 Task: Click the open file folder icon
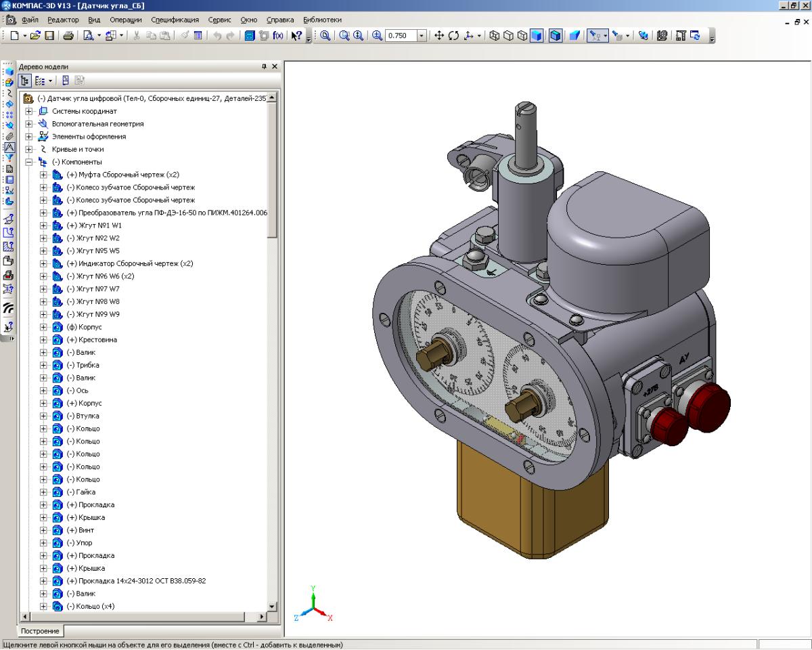point(36,36)
